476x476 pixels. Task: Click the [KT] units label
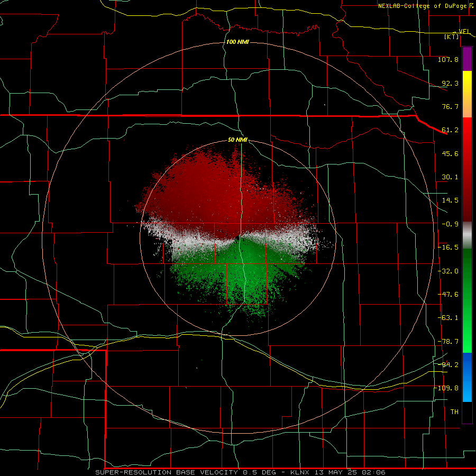[452, 36]
